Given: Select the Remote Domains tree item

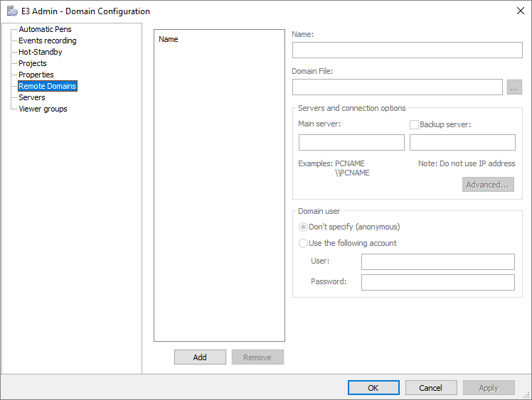Looking at the screenshot, I should click(x=48, y=86).
